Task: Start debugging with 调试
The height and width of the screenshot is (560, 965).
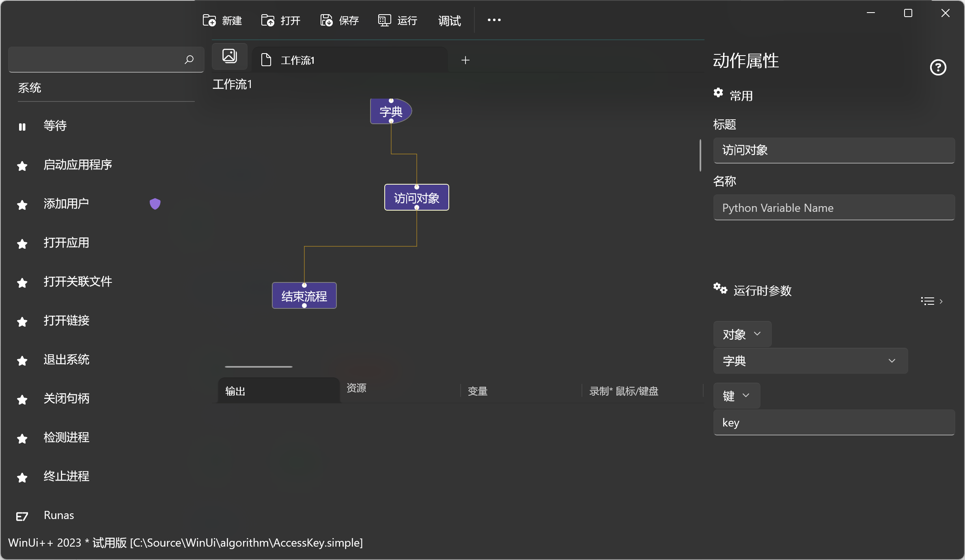Action: (x=449, y=21)
